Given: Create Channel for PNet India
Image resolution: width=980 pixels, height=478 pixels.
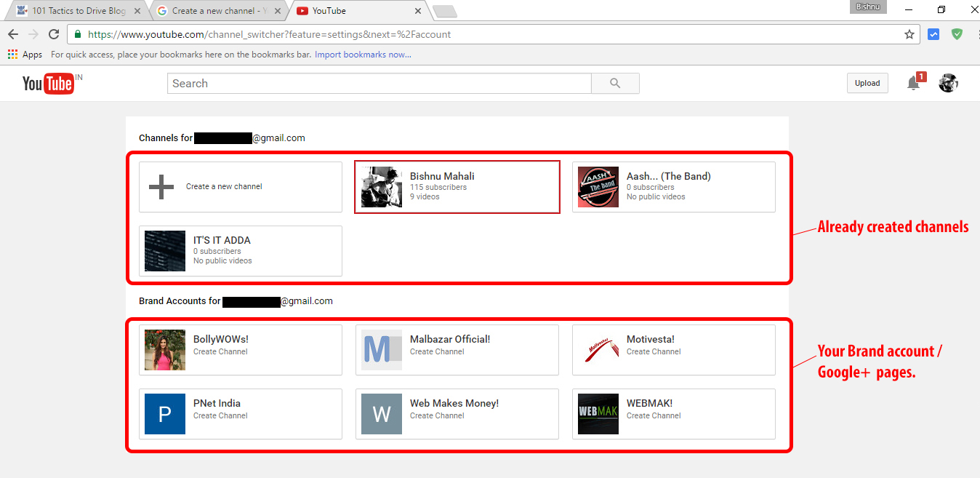Looking at the screenshot, I should tap(220, 415).
